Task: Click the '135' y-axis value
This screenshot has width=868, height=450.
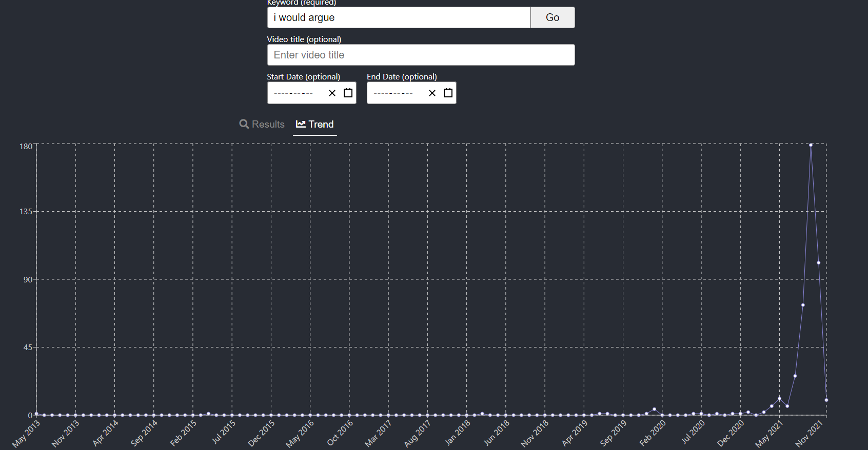Action: click(26, 211)
